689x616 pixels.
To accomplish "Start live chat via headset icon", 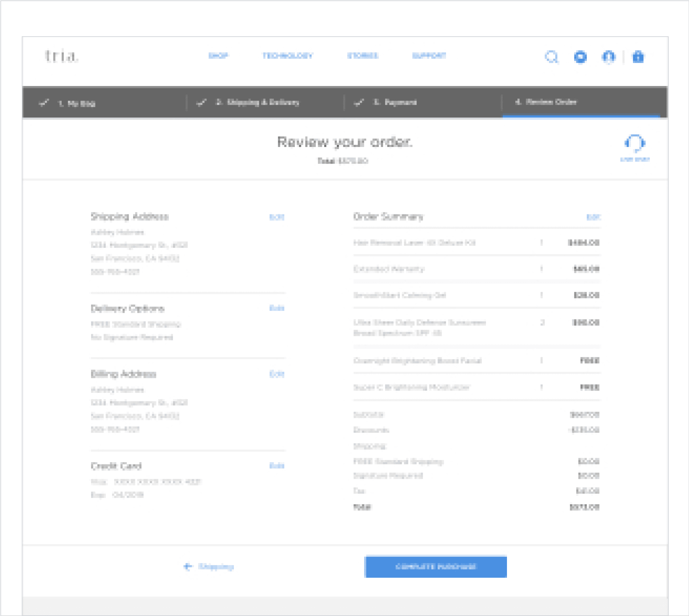I will tap(635, 144).
